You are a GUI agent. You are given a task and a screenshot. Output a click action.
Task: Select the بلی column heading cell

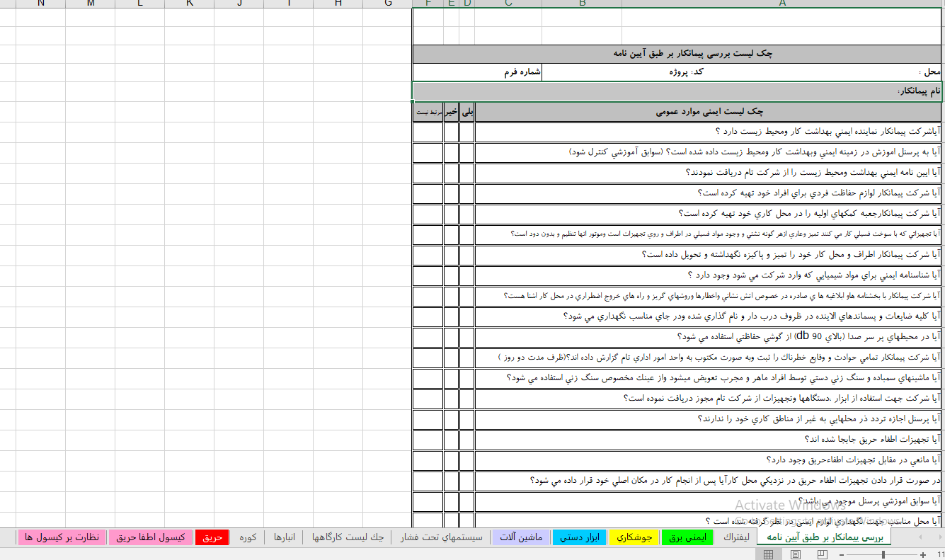point(467,112)
